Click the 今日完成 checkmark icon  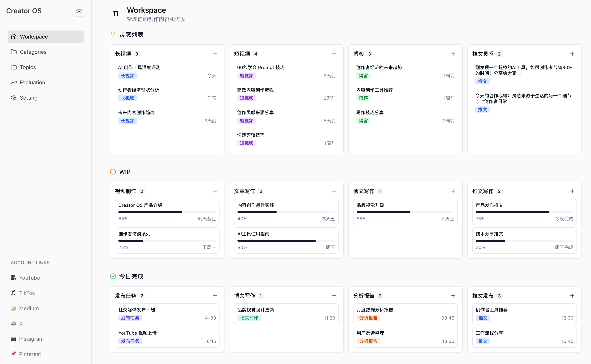tap(113, 276)
